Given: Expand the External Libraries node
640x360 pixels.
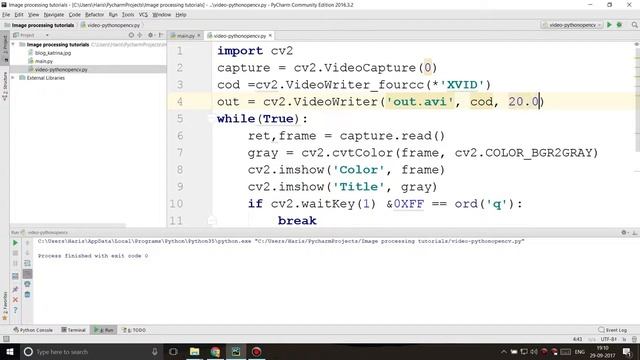Looking at the screenshot, I should tap(13, 78).
